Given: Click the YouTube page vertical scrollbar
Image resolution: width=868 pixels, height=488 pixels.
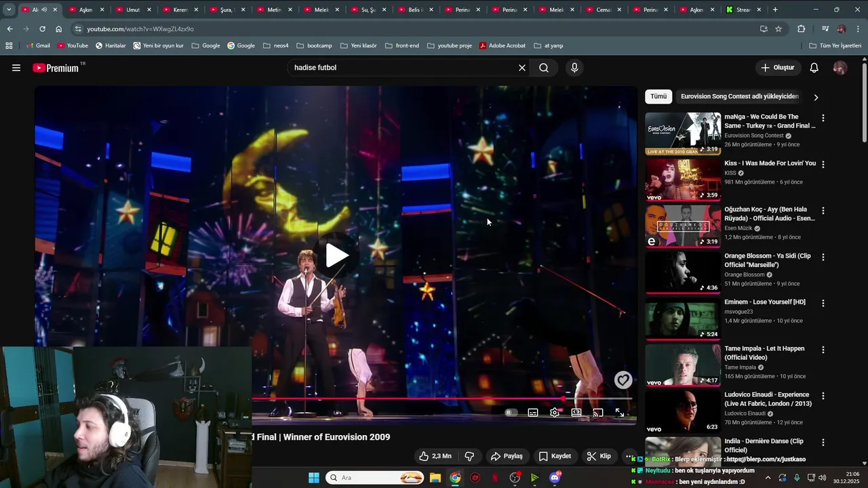Looking at the screenshot, I should coord(865,102).
